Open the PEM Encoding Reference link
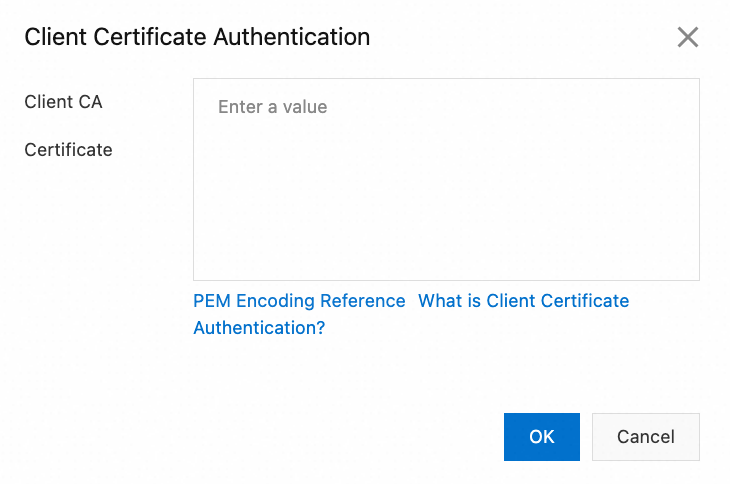 299,301
